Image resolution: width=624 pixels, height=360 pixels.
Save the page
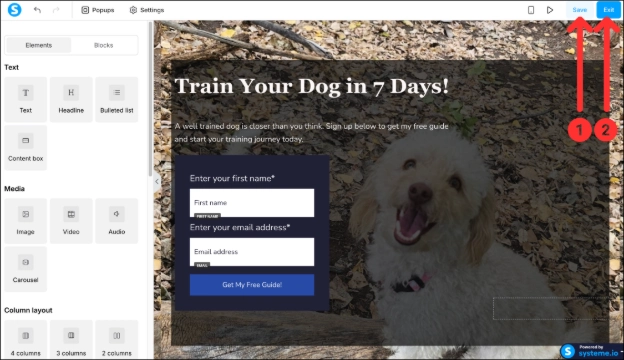pos(580,10)
